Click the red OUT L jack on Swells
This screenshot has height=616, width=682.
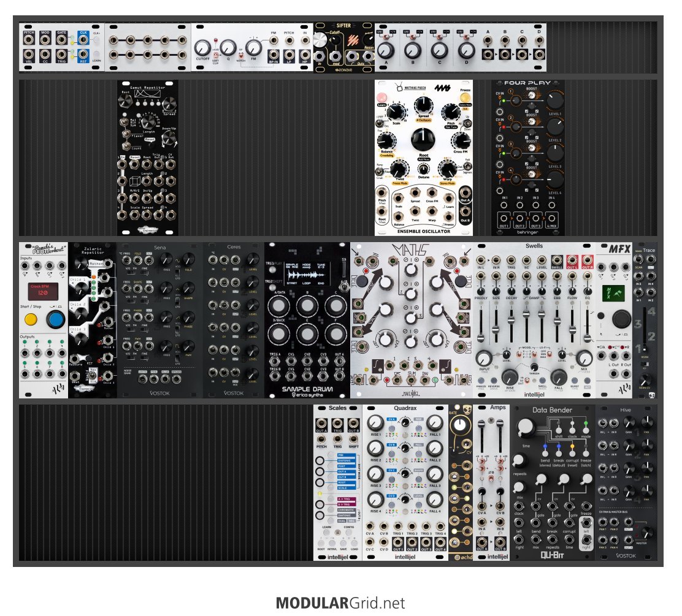(572, 261)
